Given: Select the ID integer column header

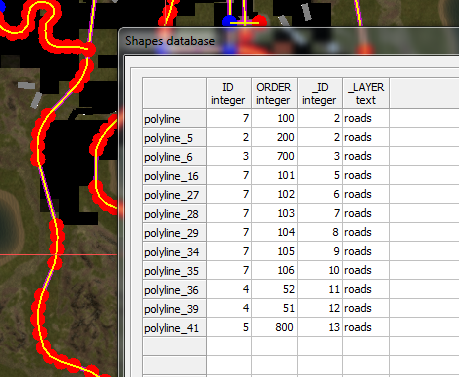Looking at the screenshot, I should point(229,93).
